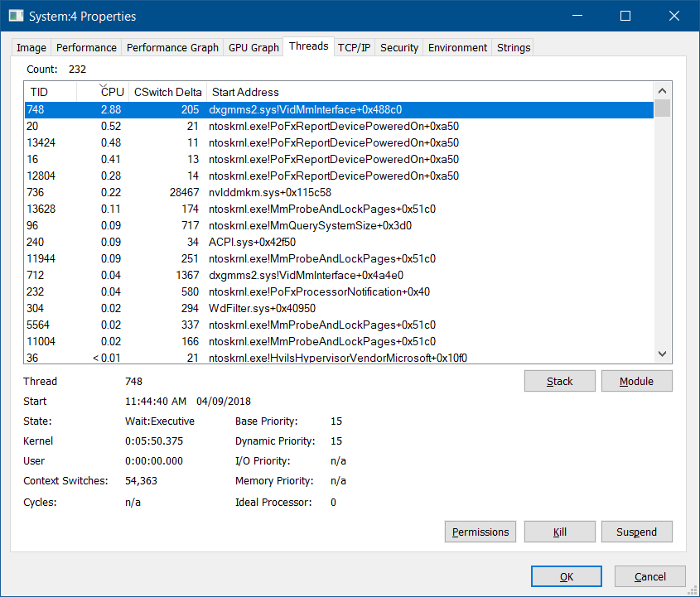
Task: Sort threads by CPU column header
Action: 111,92
